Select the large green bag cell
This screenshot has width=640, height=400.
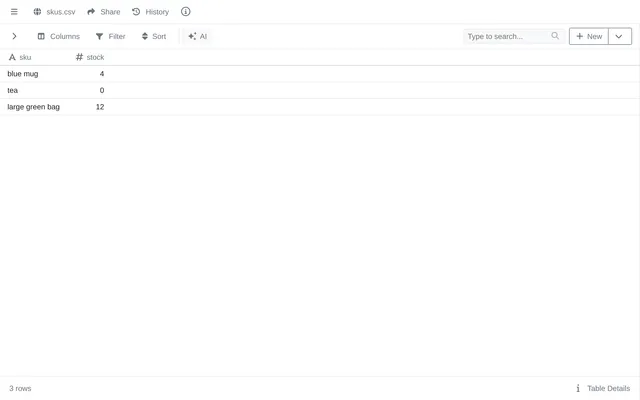[x=33, y=107]
